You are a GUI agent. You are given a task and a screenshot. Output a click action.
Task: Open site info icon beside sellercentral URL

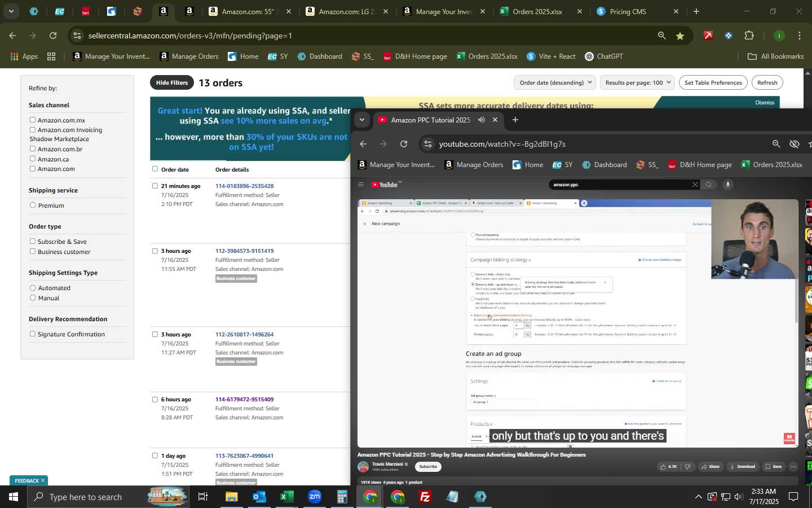pos(77,36)
